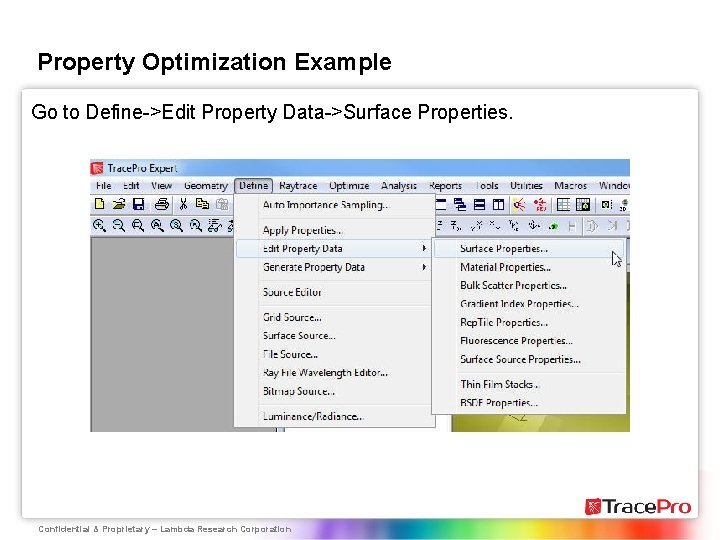Click the Zoom In magnifier with plus
The height and width of the screenshot is (540, 720).
pyautogui.click(x=99, y=225)
